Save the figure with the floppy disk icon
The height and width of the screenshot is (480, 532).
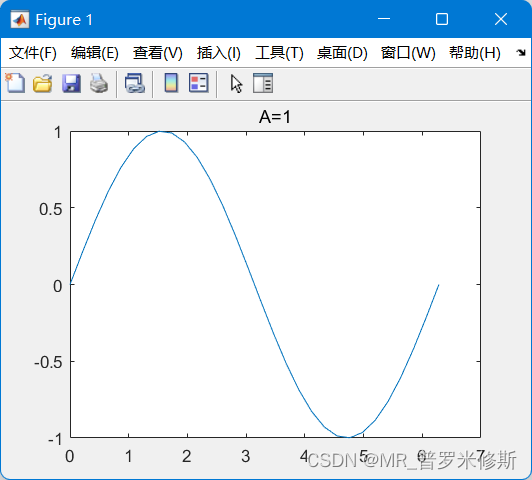(x=71, y=83)
